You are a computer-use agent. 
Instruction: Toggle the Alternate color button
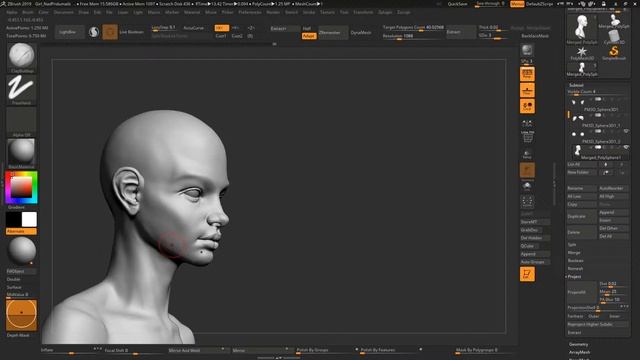pyautogui.click(x=21, y=231)
